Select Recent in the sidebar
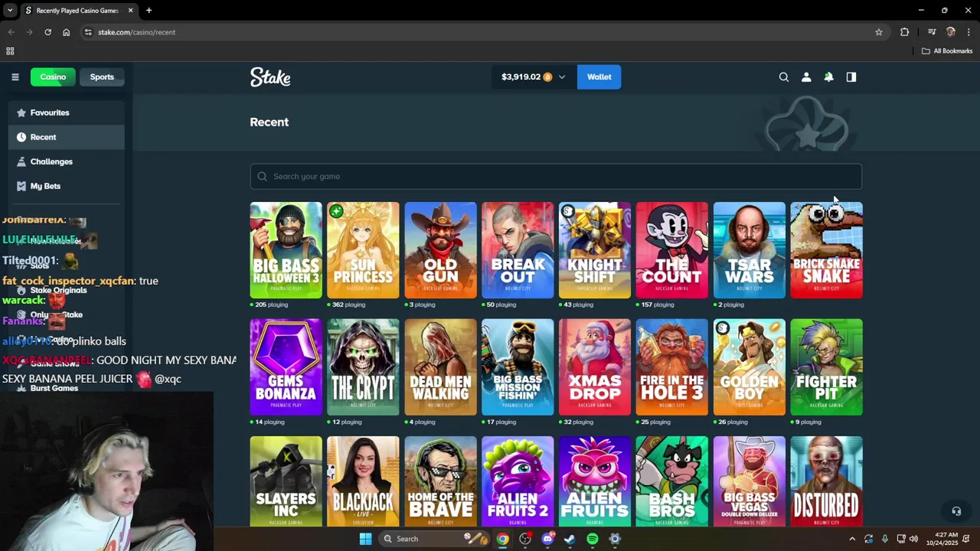 coord(67,137)
